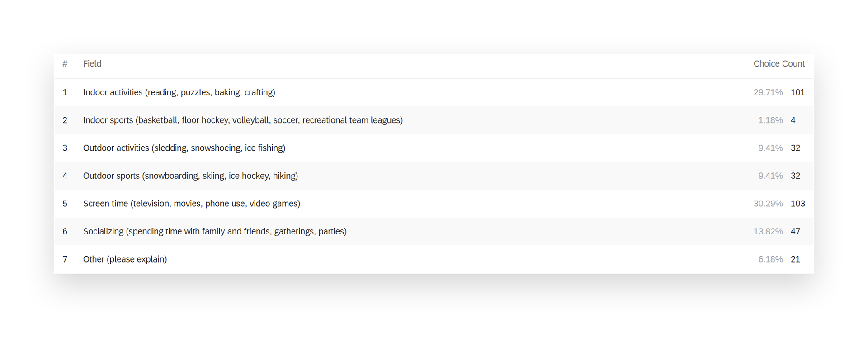Click row number 7 in the table
868x339 pixels.
click(x=65, y=259)
